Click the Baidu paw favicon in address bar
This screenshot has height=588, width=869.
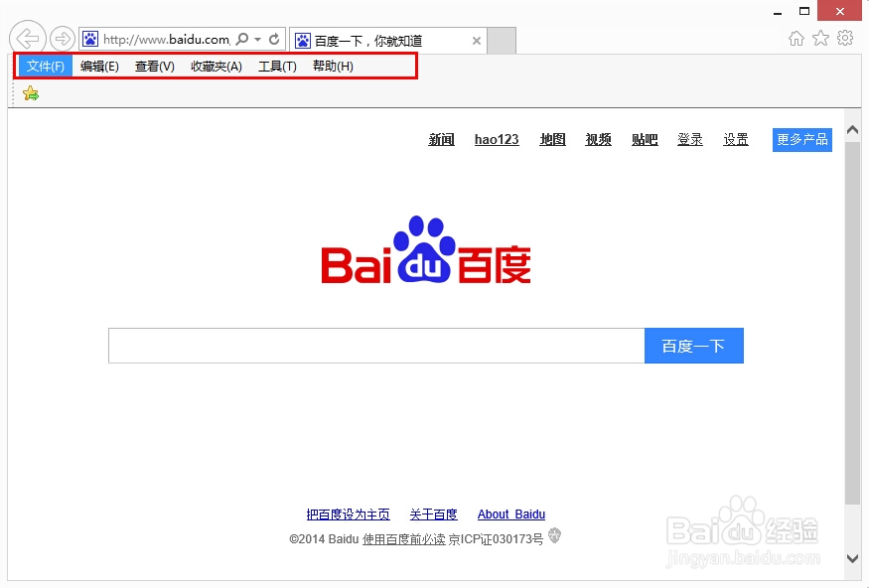90,39
